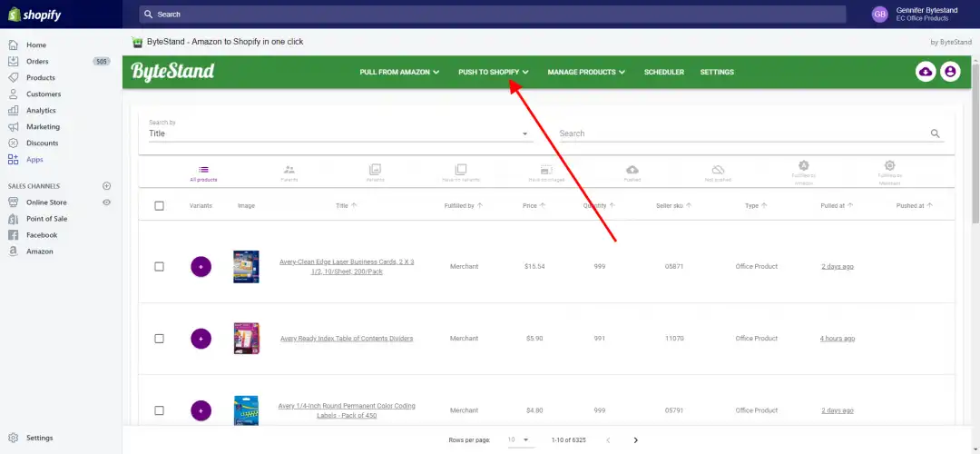Screen dimensions: 980x454
Task: Open Amazon sales channel
Action: tap(39, 251)
